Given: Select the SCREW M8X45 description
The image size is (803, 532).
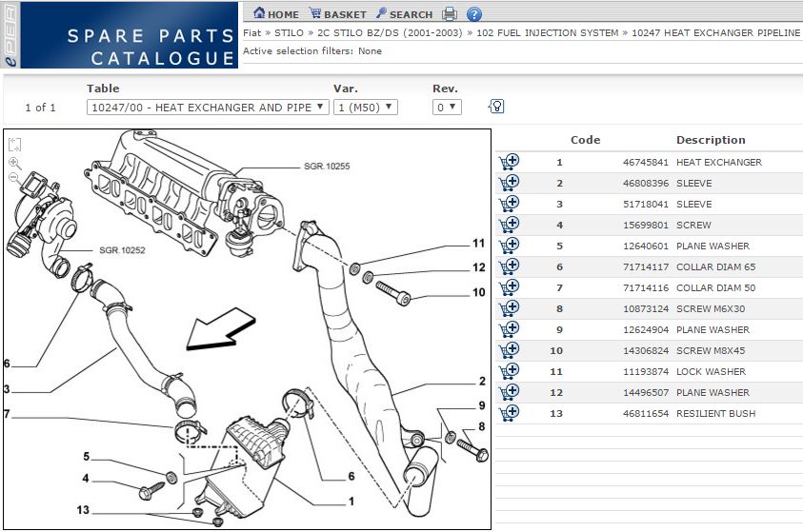Looking at the screenshot, I should (x=711, y=351).
